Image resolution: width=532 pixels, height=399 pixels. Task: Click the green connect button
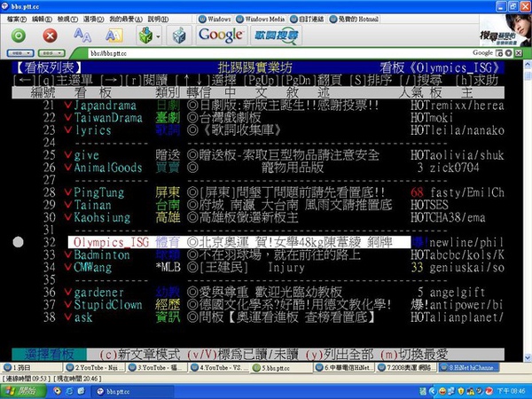click(19, 35)
